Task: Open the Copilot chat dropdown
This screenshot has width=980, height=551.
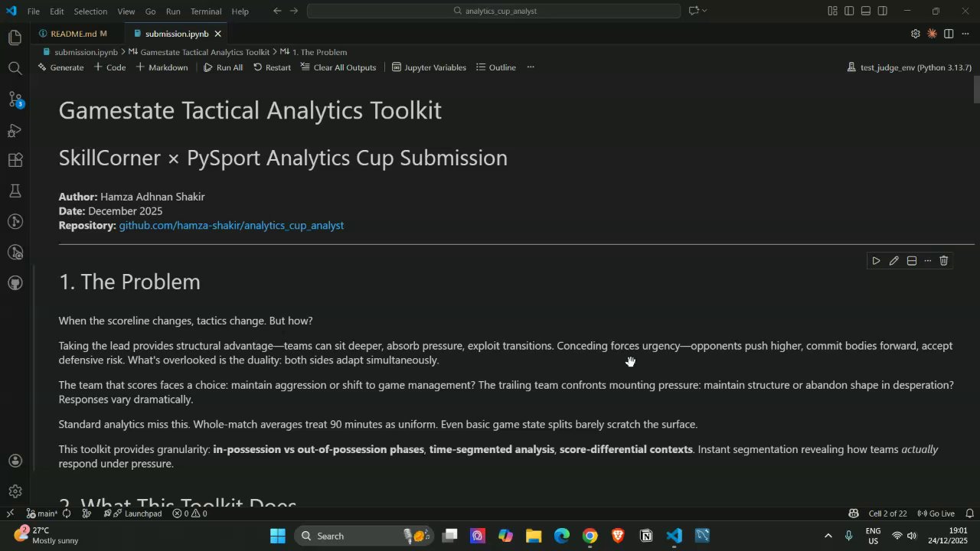Action: click(704, 11)
